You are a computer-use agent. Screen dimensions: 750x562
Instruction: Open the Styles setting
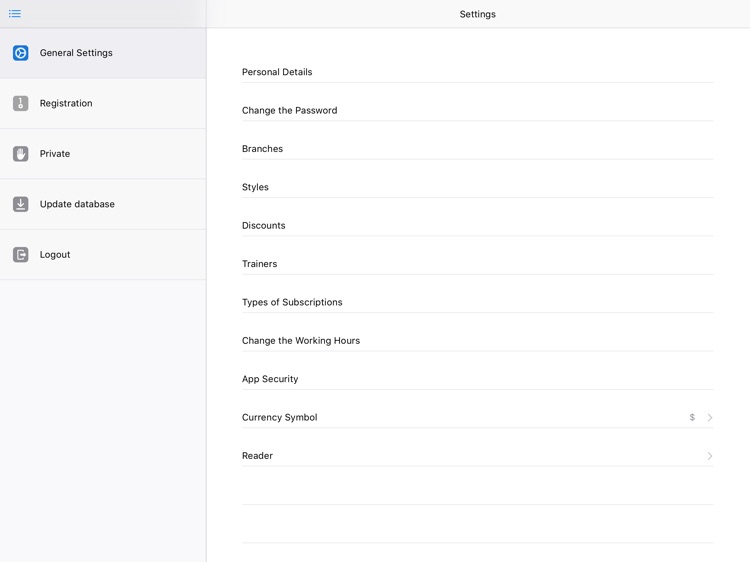(477, 187)
